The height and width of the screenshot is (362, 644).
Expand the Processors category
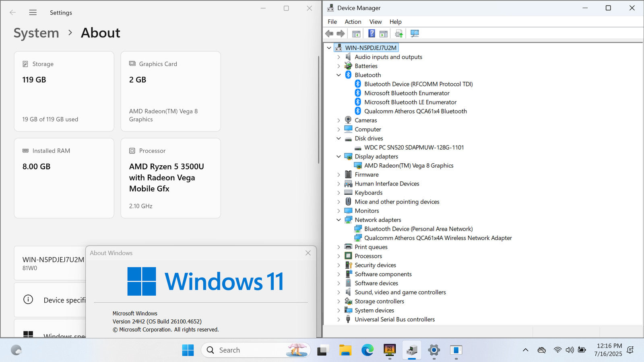(x=339, y=256)
